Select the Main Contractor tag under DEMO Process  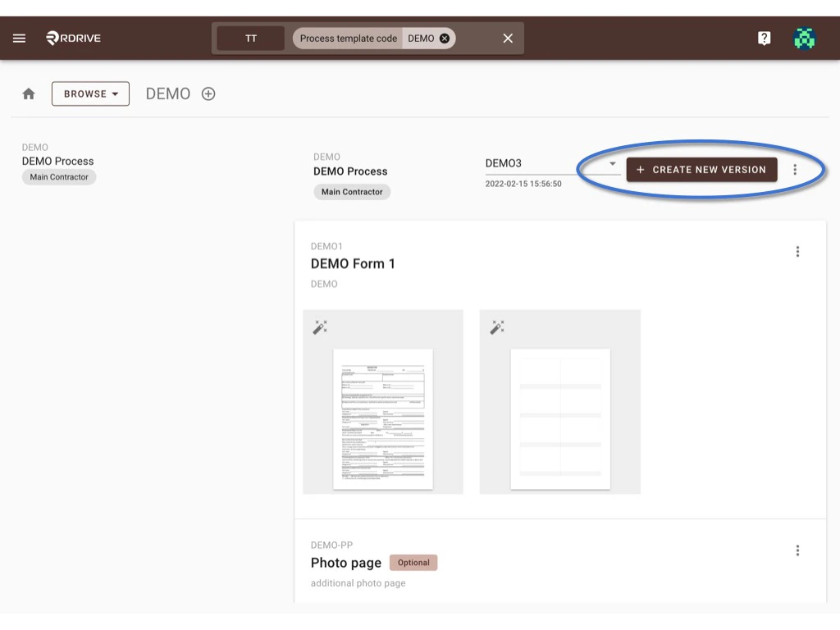(352, 191)
